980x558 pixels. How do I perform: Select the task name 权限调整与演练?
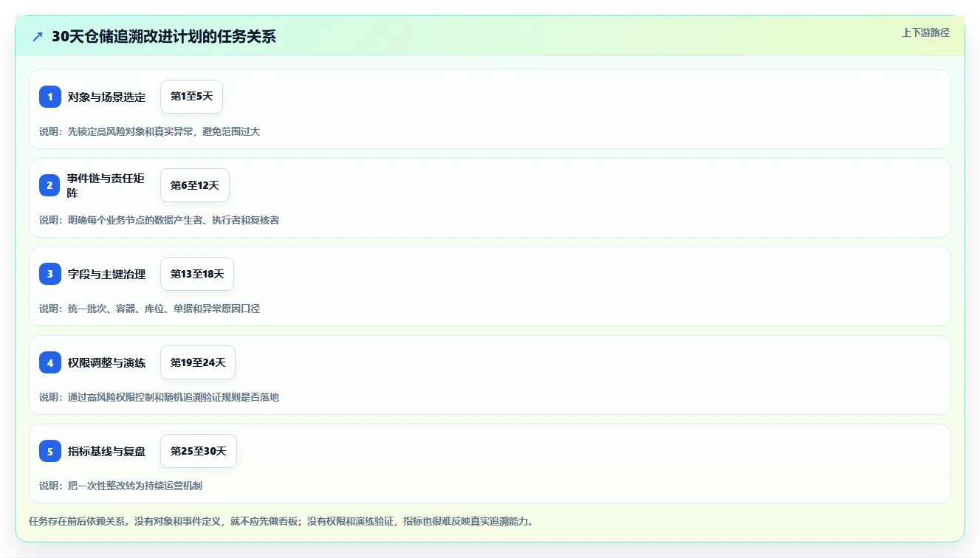(107, 362)
